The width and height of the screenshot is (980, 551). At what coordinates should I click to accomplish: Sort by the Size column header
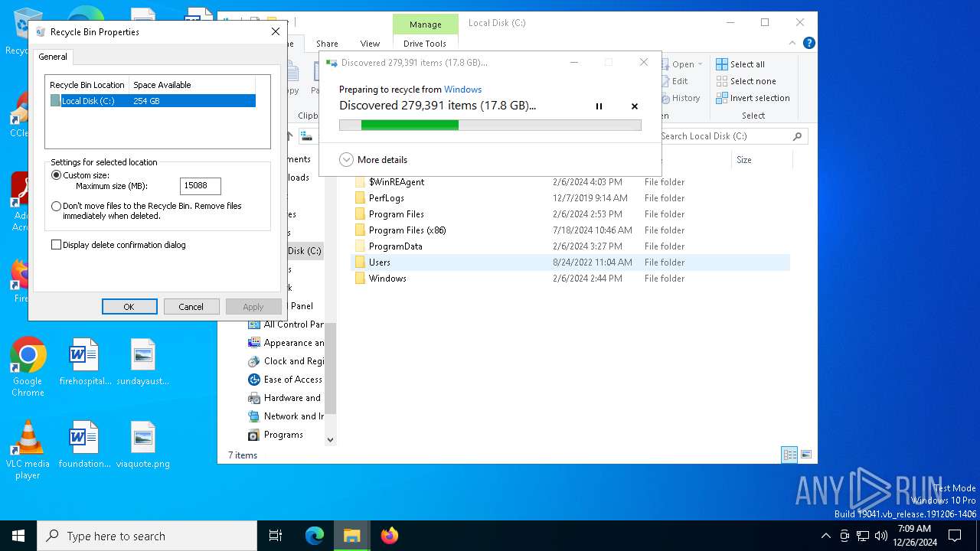point(743,160)
